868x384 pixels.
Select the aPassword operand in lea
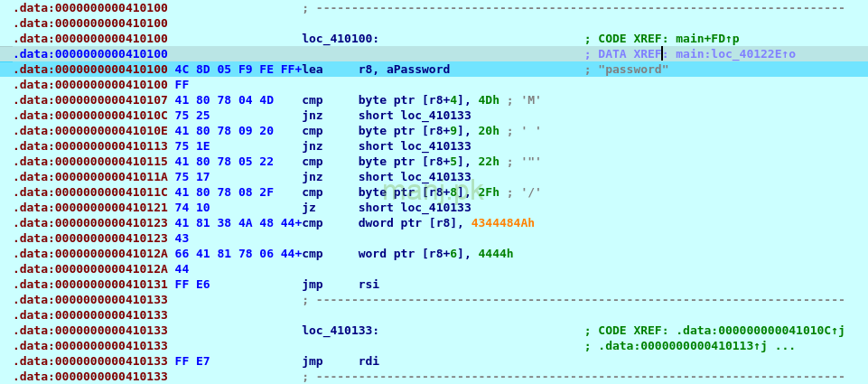point(412,70)
